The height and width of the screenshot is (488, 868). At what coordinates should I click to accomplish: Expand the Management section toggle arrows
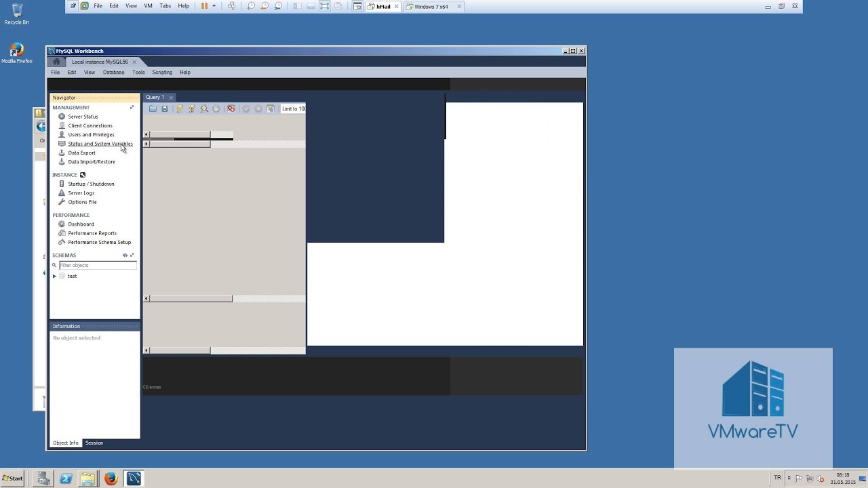click(x=132, y=107)
